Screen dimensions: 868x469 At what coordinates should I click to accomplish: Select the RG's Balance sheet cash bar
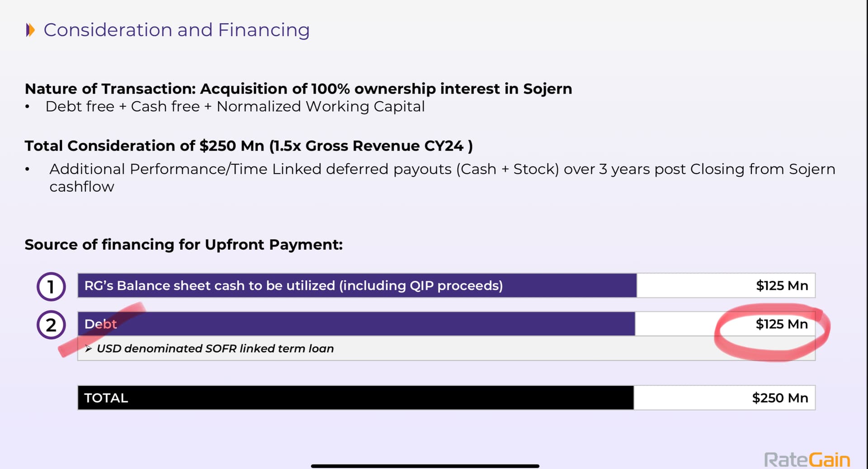point(357,285)
